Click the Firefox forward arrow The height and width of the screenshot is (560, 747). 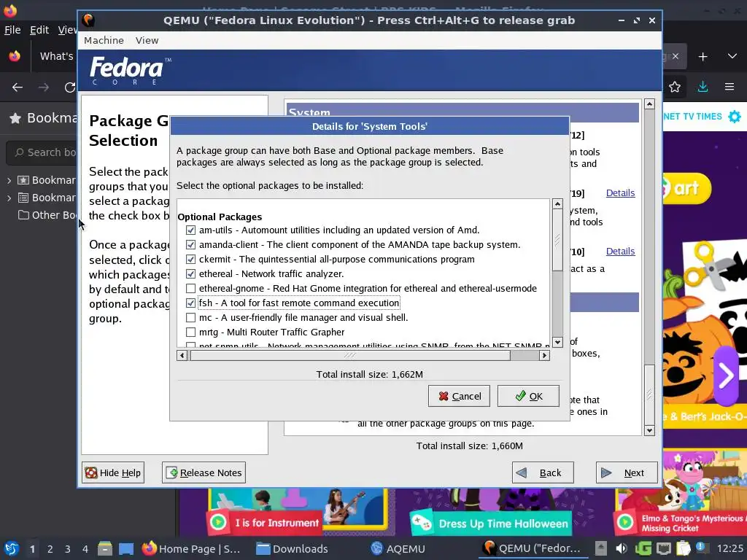43,87
